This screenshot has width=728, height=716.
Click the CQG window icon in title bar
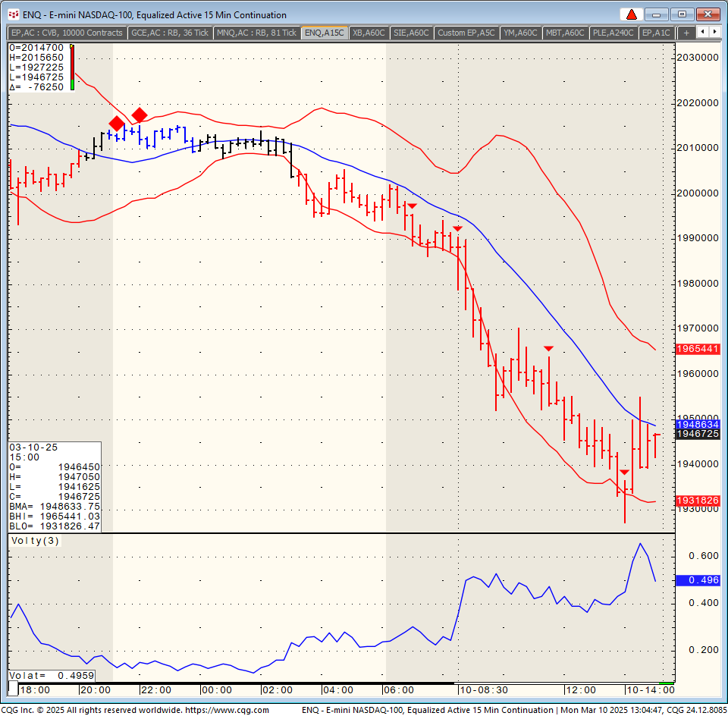click(14, 15)
